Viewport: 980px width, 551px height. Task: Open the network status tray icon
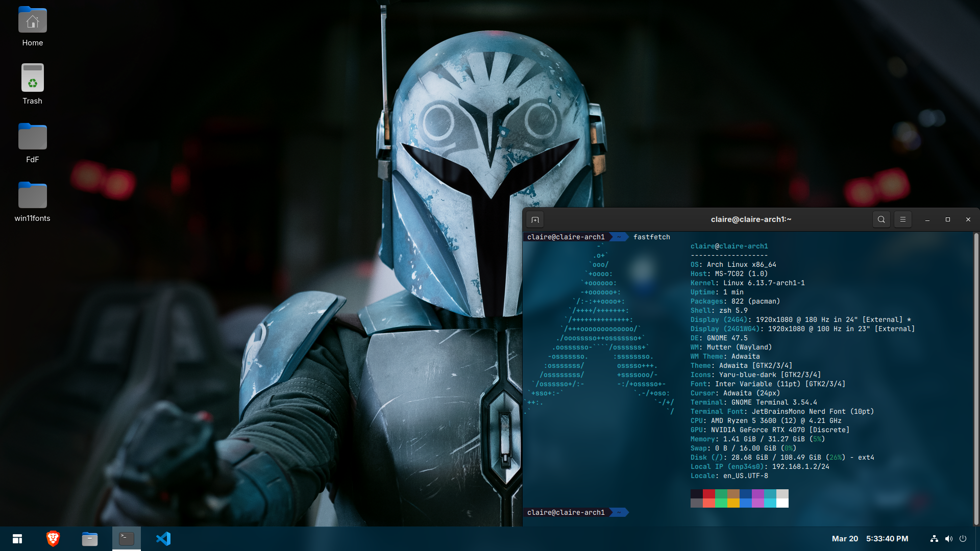(x=934, y=539)
